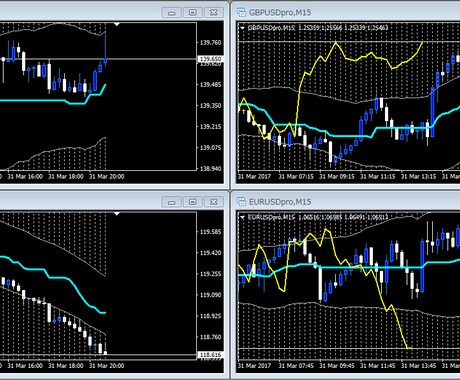The height and width of the screenshot is (380, 460).
Task: Click the 31 Mar 11:45 time label
Action: tap(378, 366)
